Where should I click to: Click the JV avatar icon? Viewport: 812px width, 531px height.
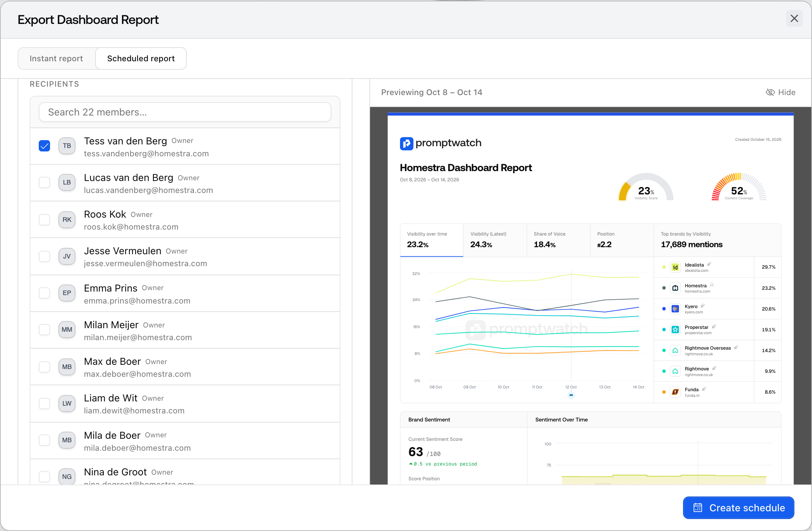pyautogui.click(x=67, y=256)
